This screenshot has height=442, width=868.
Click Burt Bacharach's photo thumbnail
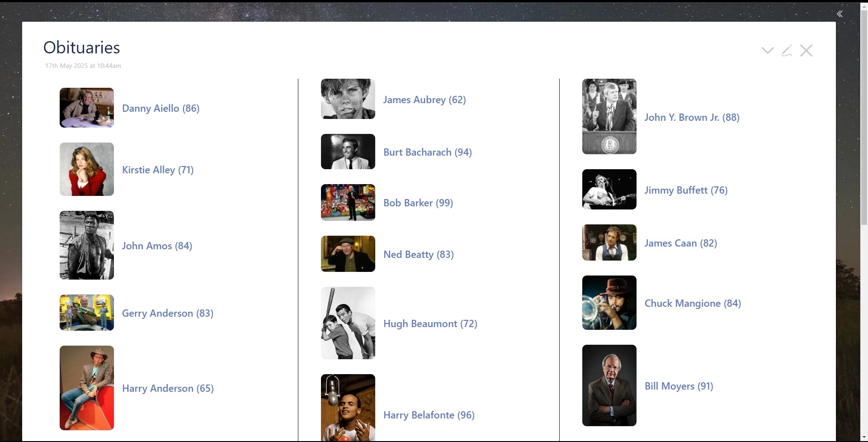pyautogui.click(x=348, y=152)
